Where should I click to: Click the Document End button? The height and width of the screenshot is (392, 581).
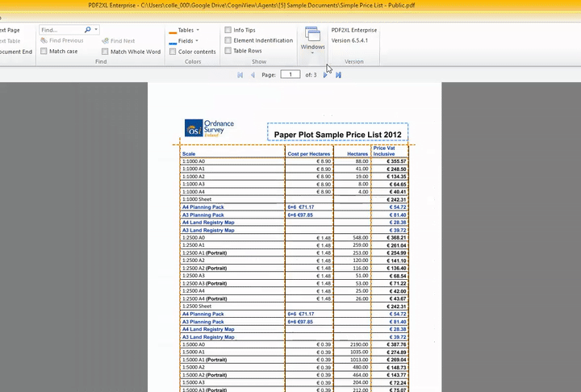16,52
